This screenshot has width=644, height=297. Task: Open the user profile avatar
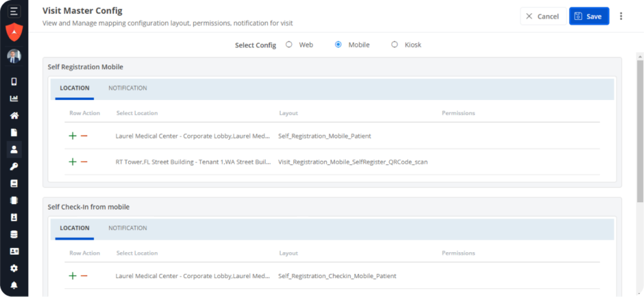coord(14,56)
